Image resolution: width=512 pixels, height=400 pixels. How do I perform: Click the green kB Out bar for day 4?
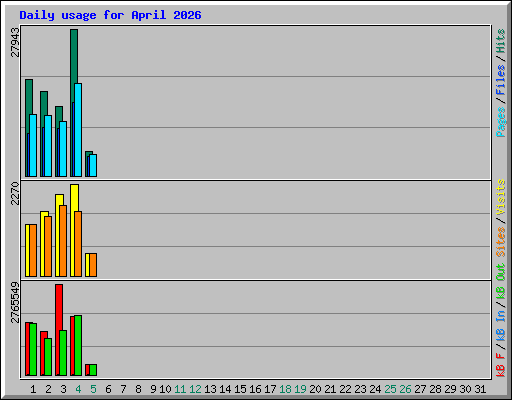pyautogui.click(x=78, y=345)
